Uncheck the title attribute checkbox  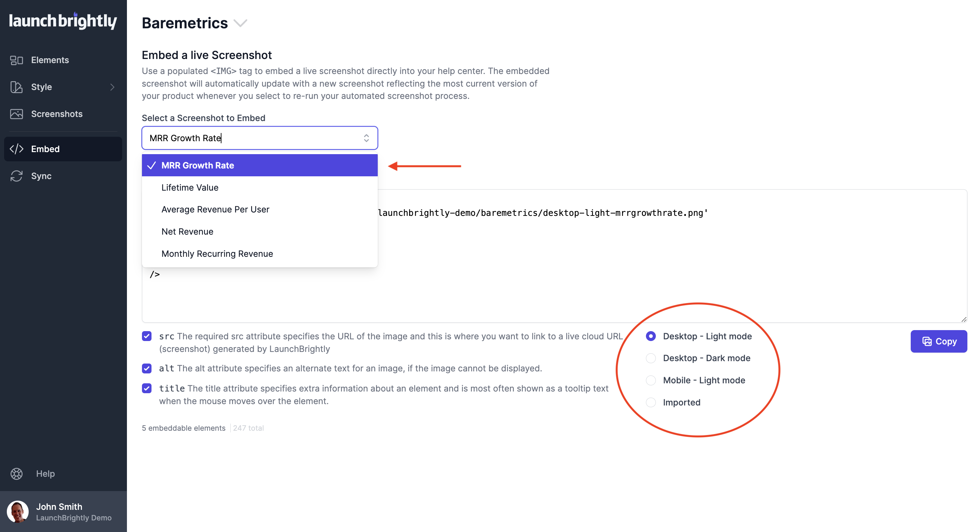coord(146,388)
